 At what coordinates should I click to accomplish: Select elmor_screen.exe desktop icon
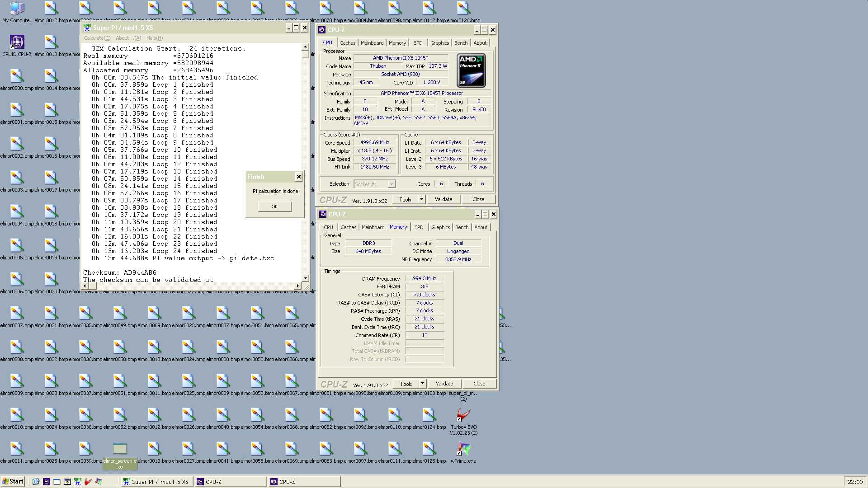pyautogui.click(x=120, y=455)
